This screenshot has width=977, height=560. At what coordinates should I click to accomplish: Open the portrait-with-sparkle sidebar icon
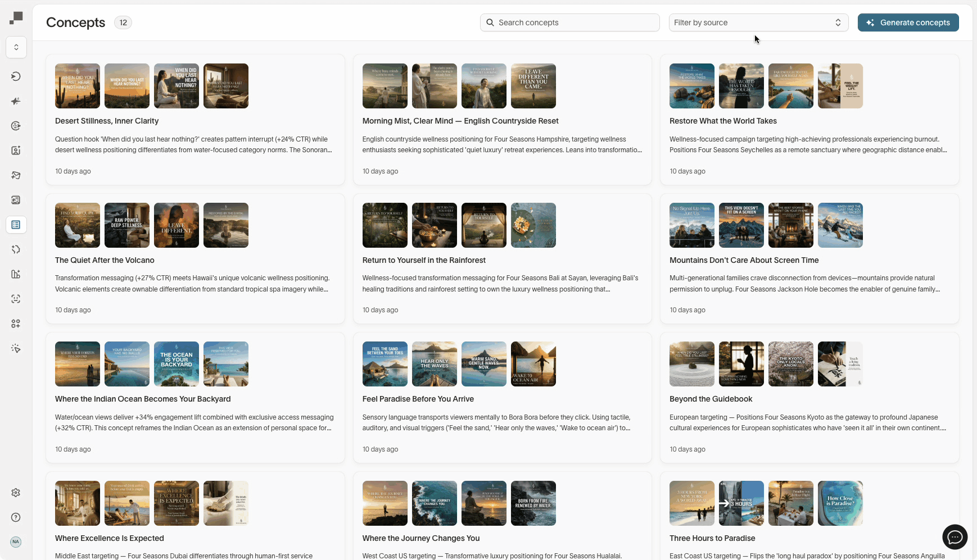[x=16, y=151]
